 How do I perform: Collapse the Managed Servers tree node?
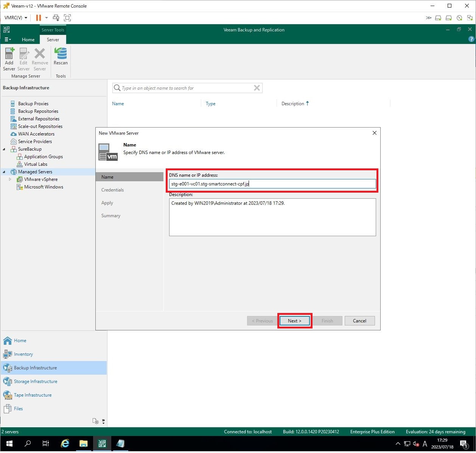4,172
